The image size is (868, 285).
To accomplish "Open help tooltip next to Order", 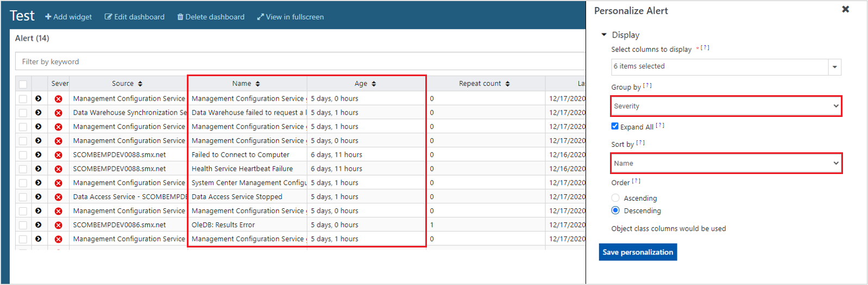I will [x=636, y=181].
